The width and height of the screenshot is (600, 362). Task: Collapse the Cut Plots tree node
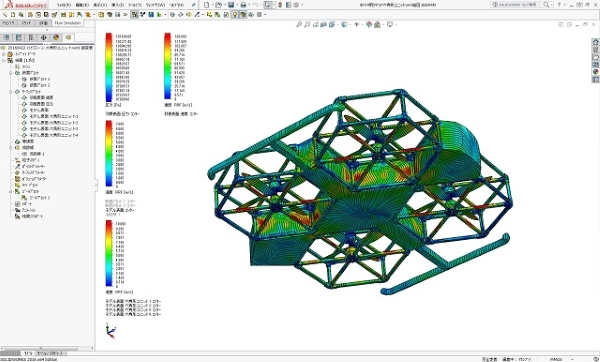click(11, 72)
